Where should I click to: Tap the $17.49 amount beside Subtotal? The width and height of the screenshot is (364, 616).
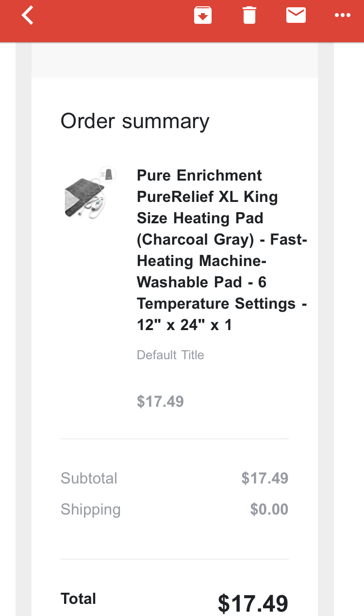(265, 478)
